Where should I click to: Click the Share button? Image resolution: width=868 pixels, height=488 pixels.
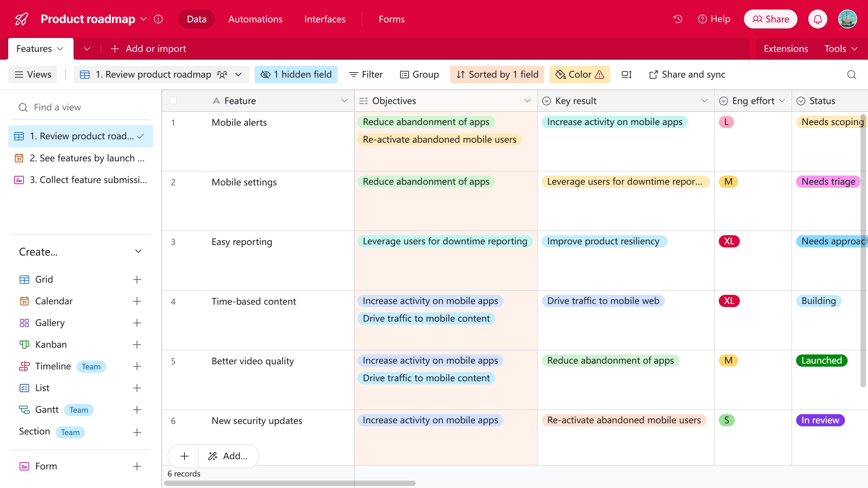[x=771, y=19]
